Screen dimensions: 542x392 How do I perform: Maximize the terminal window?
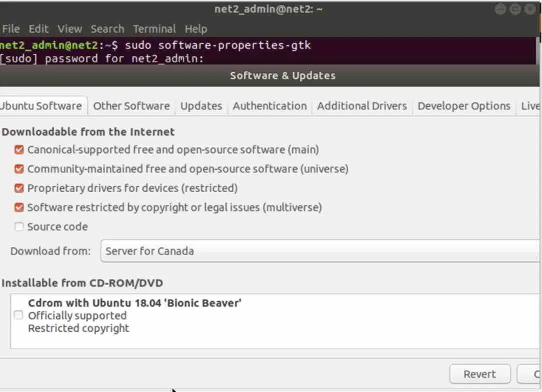515,9
